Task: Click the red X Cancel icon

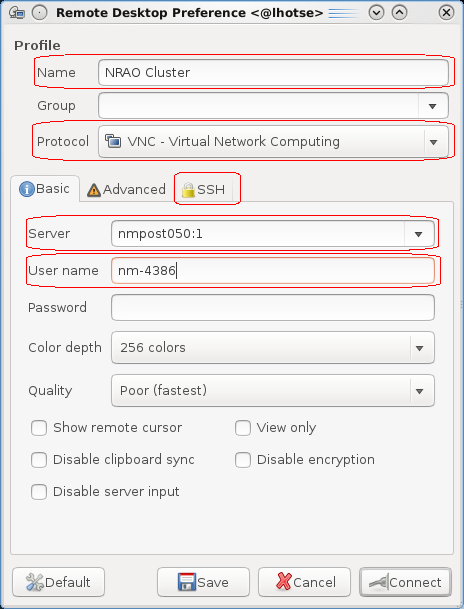Action: tap(284, 582)
